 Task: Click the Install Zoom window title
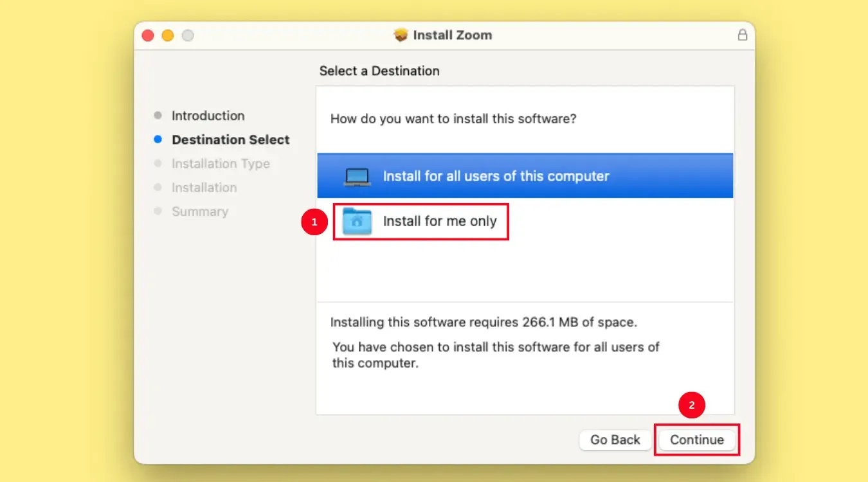pyautogui.click(x=453, y=35)
